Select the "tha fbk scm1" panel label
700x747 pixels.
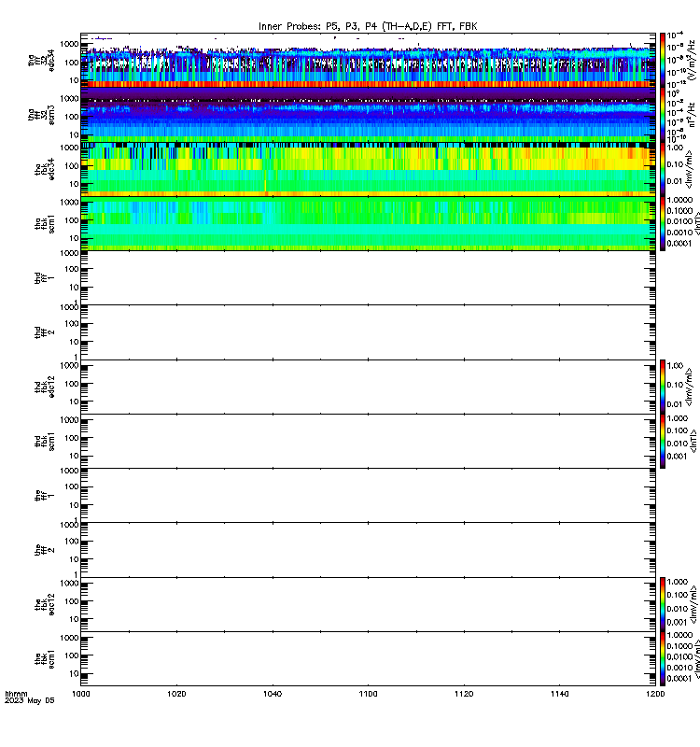[x=45, y=223]
